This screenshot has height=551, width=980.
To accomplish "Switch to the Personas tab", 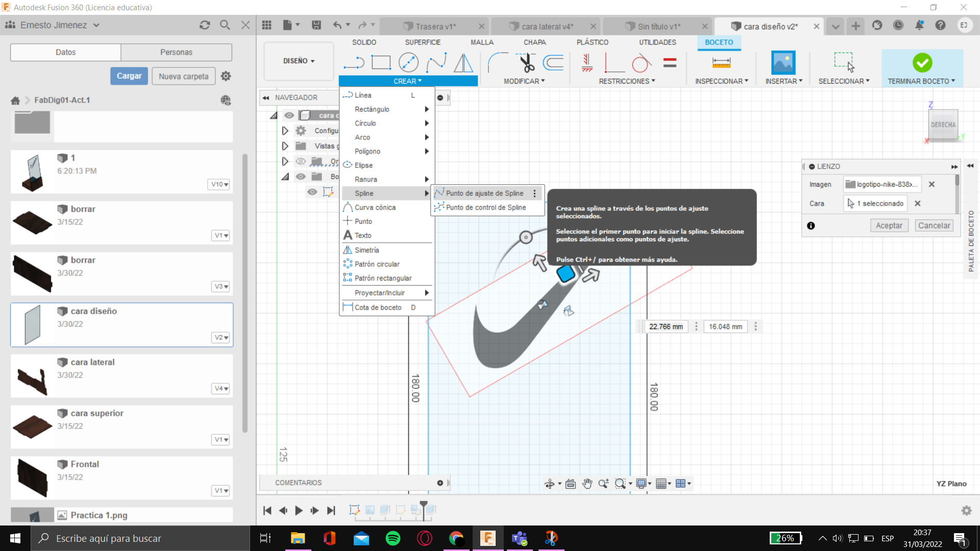I will pos(176,52).
